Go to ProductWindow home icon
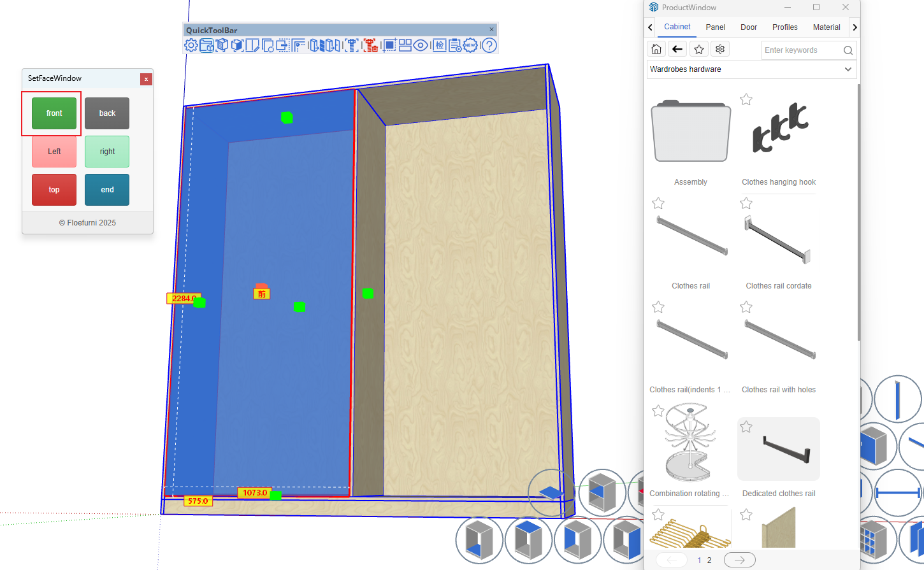The width and height of the screenshot is (924, 570). tap(656, 50)
